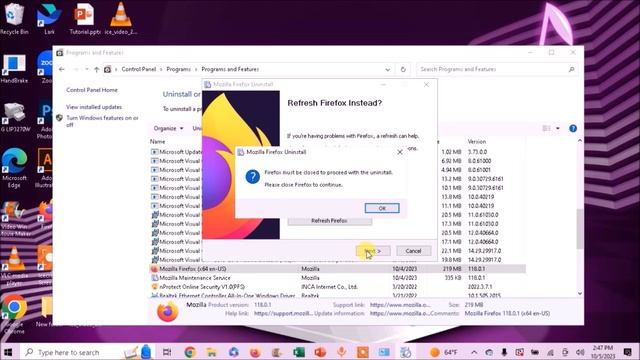This screenshot has height=360, width=640.
Task: Open File Explorer from the taskbar
Action: pyautogui.click(x=211, y=352)
